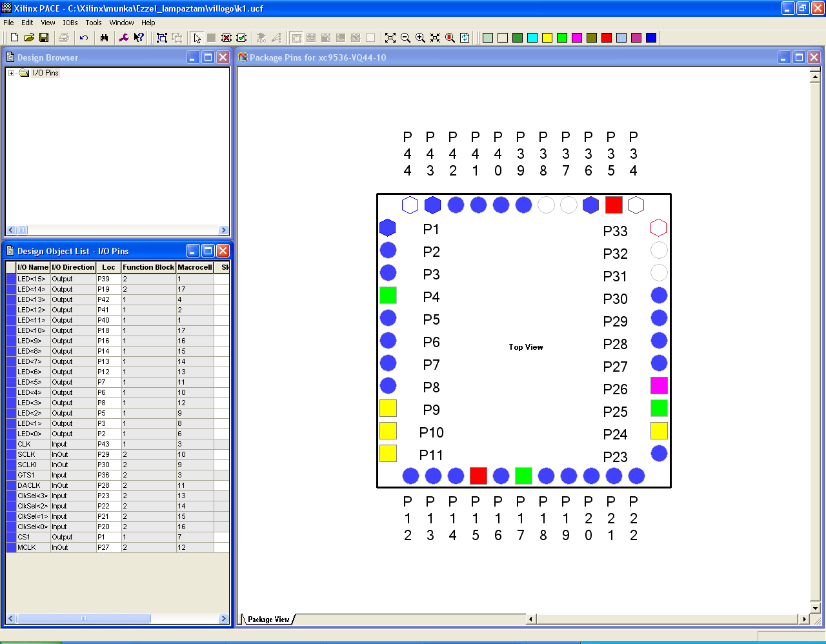Click the Zoom to fit icon

pyautogui.click(x=390, y=38)
